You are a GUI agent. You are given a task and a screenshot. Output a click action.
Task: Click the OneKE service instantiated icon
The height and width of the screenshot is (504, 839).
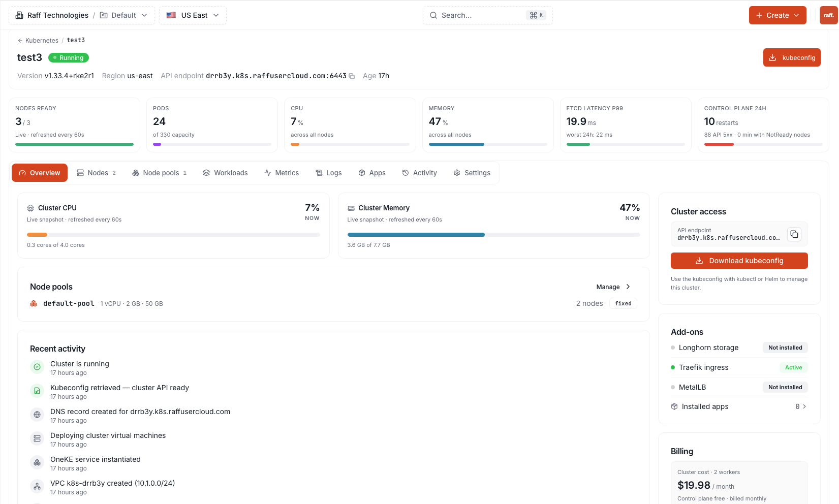pyautogui.click(x=37, y=462)
